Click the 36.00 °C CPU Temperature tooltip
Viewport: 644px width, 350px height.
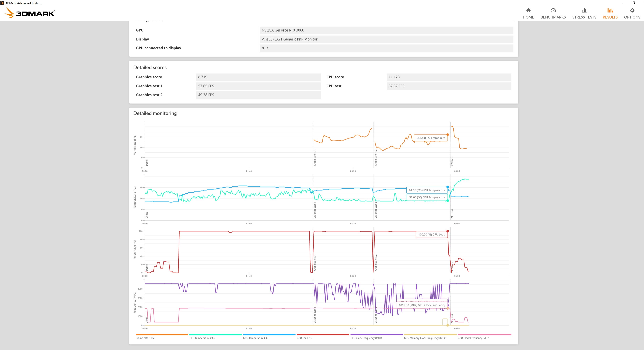pyautogui.click(x=427, y=197)
